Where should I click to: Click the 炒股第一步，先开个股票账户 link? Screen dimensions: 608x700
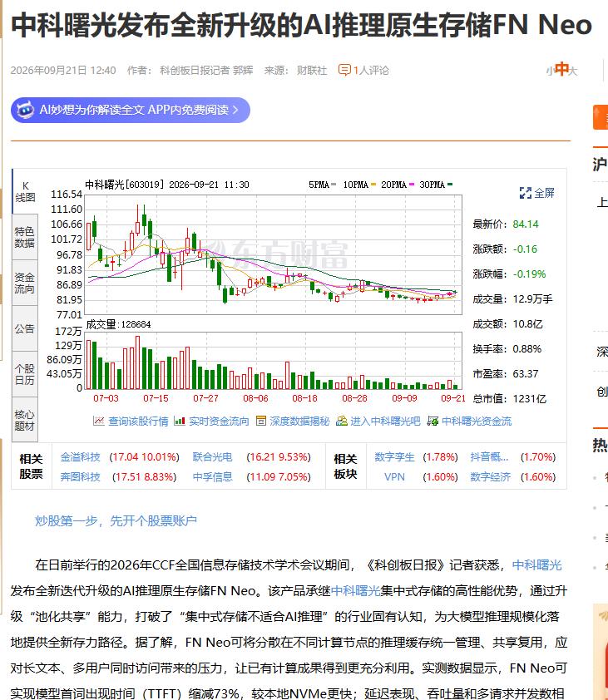pos(116,520)
